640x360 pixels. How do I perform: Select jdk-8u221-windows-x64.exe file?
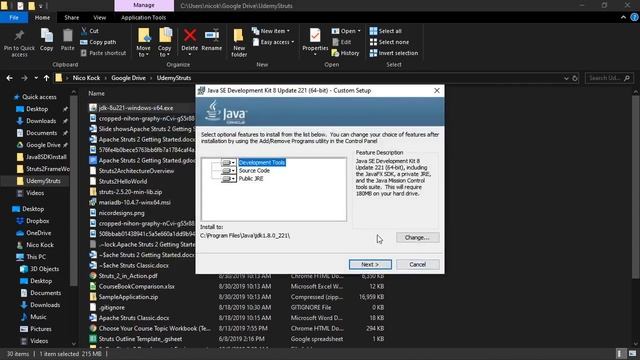click(136, 108)
